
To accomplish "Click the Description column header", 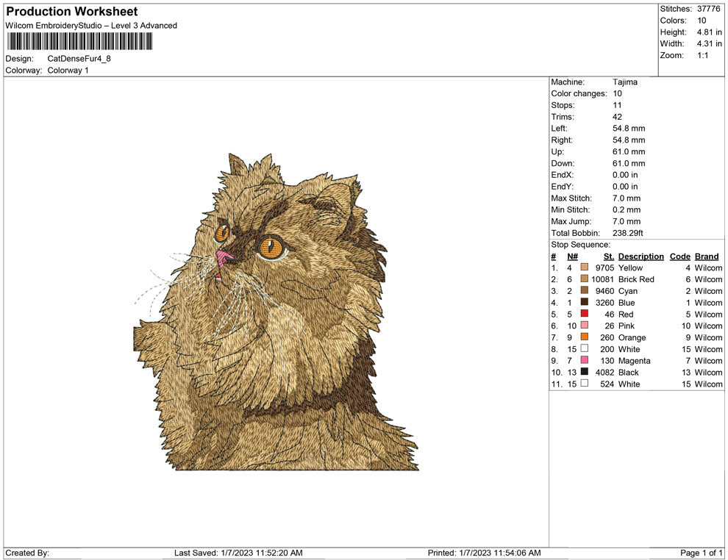I will [x=640, y=256].
